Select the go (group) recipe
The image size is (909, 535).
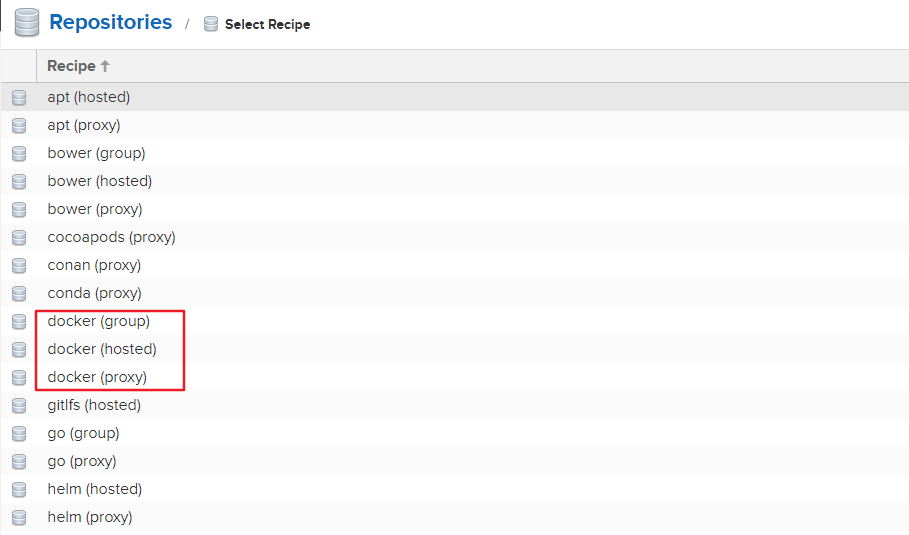(83, 433)
